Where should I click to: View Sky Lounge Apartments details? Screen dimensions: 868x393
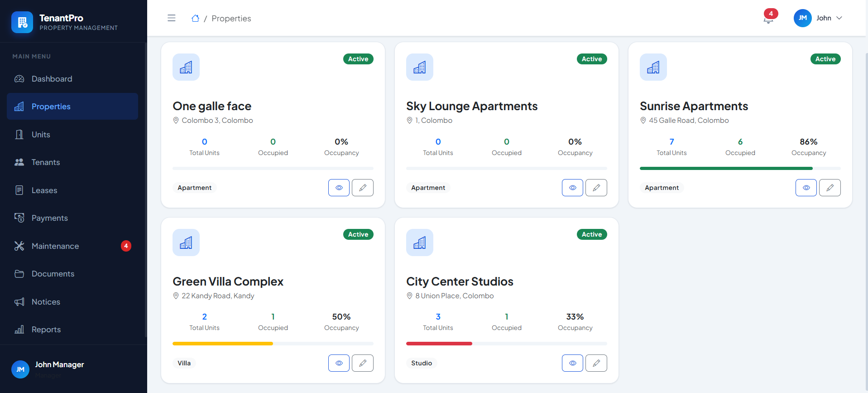572,188
